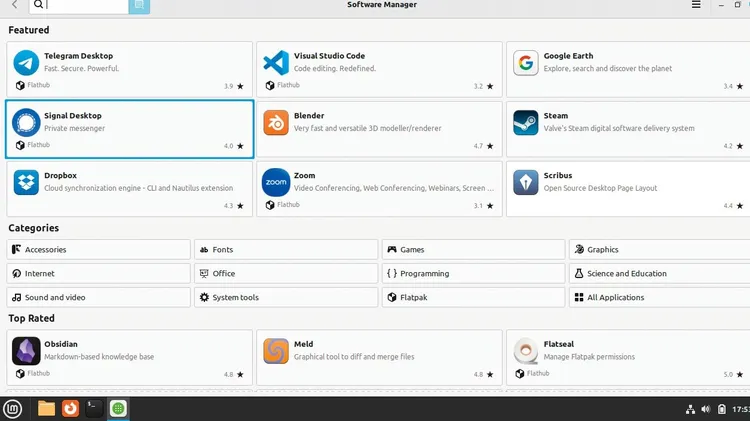Click Steam's 4.2 star rating

(x=733, y=146)
